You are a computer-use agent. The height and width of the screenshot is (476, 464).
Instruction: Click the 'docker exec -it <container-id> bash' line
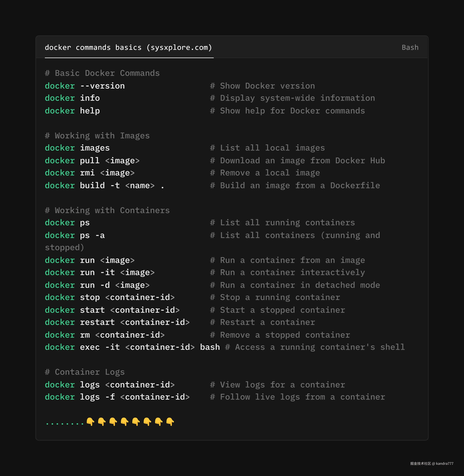coord(132,347)
